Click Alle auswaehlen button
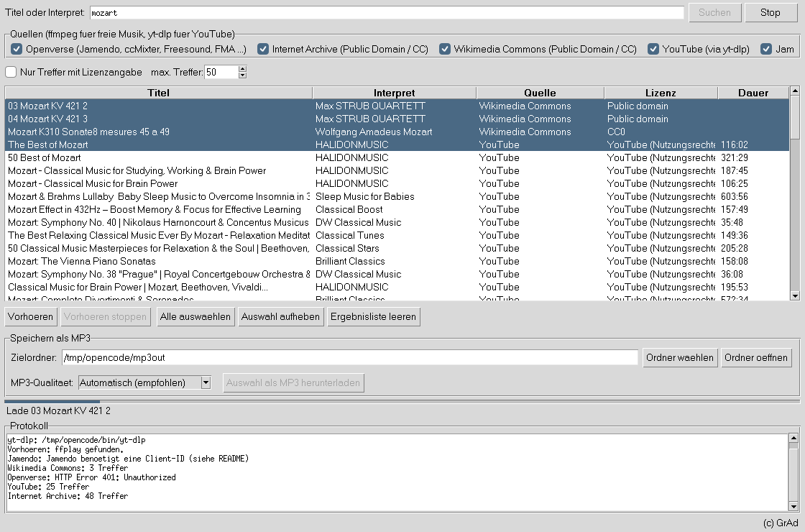This screenshot has width=805, height=532. point(195,317)
